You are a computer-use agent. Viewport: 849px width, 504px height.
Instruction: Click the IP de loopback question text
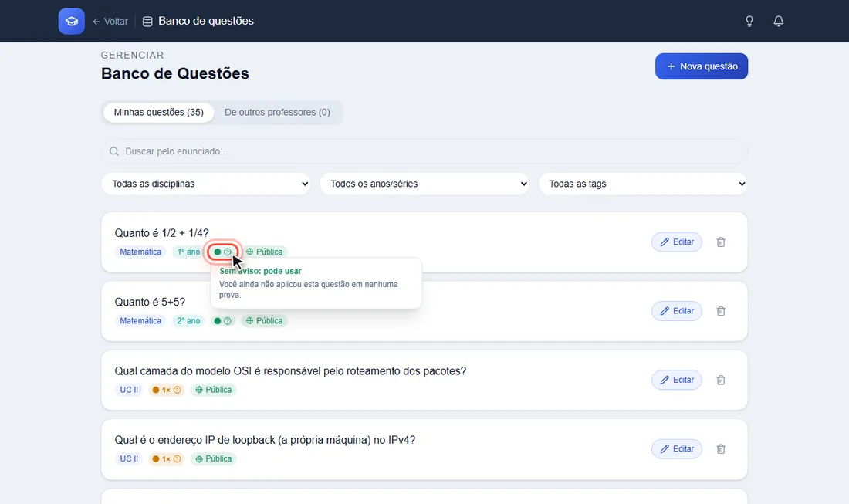[265, 440]
